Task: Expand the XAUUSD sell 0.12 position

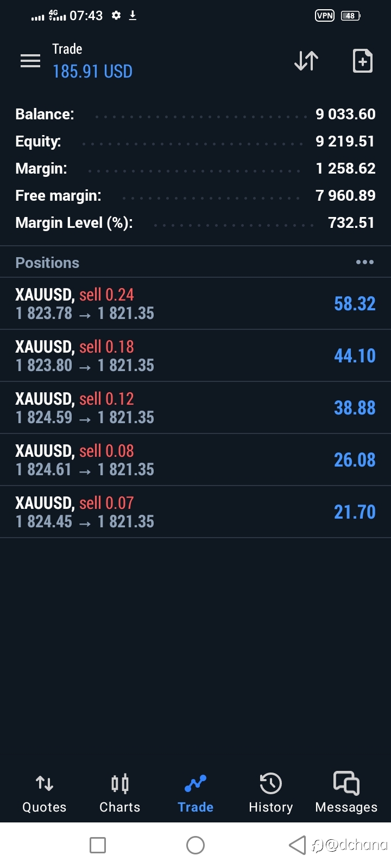Action: [x=195, y=408]
